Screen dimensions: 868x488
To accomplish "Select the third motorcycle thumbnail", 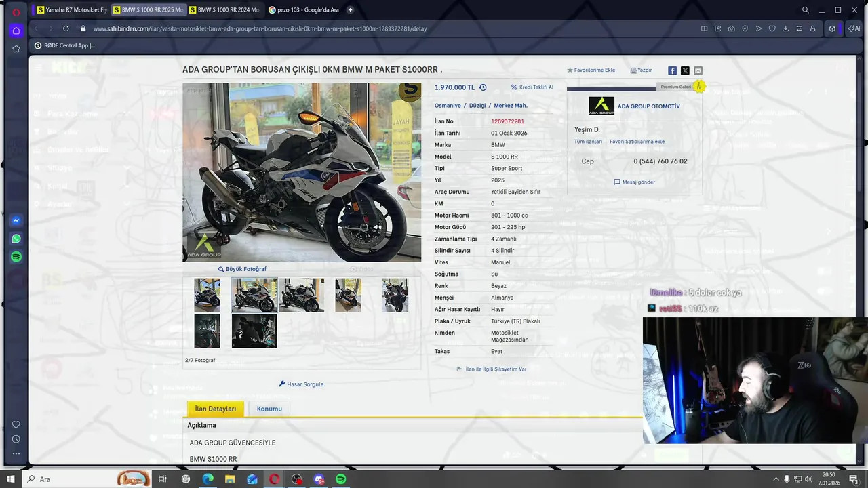I will (302, 295).
